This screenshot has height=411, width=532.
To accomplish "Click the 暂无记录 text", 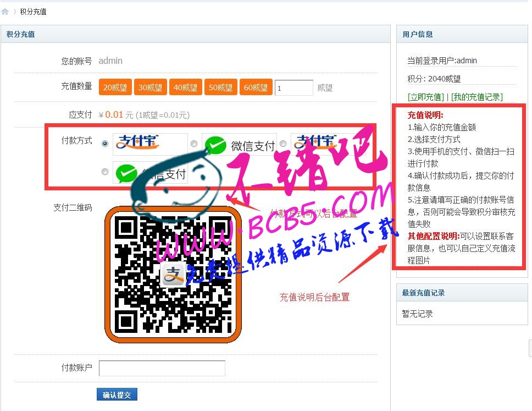I will coord(417,314).
